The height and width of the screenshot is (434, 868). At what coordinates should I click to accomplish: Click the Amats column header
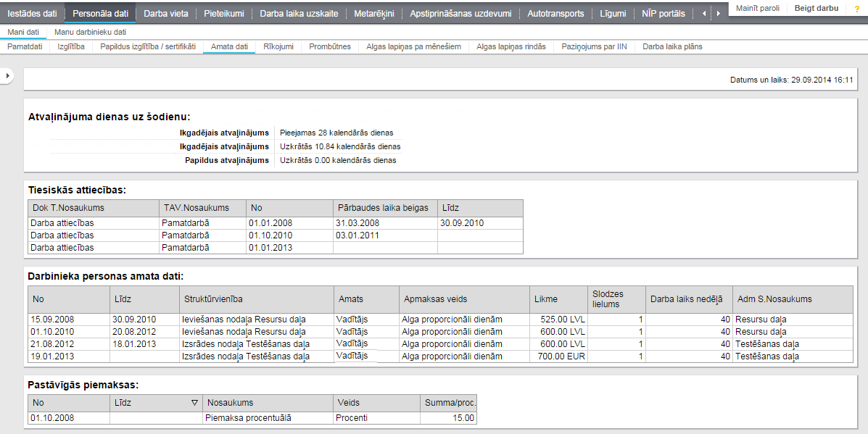(366, 299)
